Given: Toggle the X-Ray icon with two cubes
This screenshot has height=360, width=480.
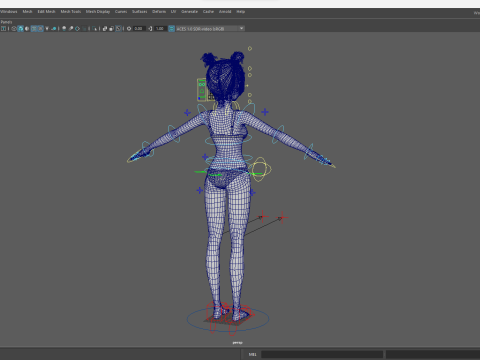Looking at the screenshot, I should coord(105,29).
